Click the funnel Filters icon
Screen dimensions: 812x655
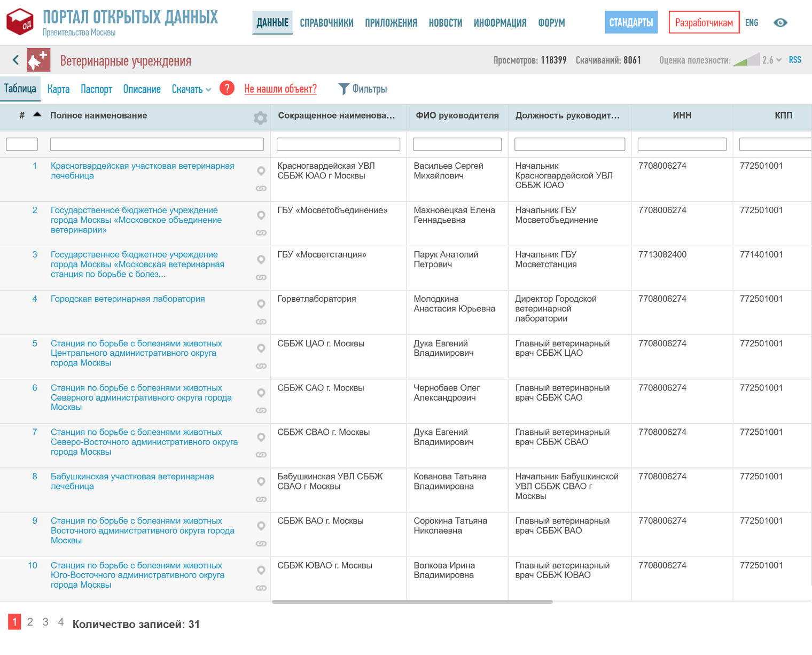344,89
